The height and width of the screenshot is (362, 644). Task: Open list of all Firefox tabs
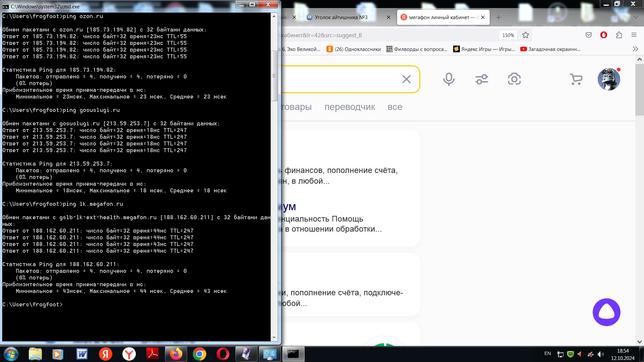635,17
